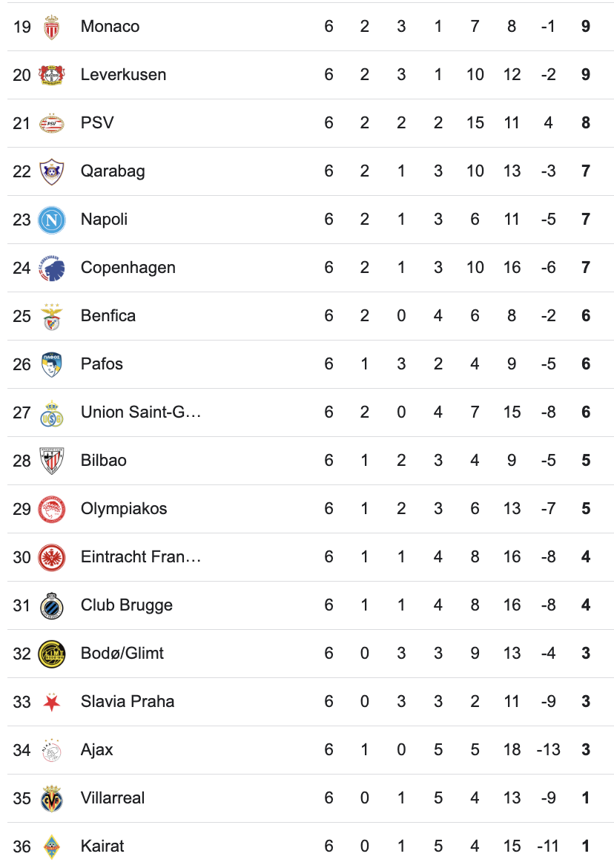Viewport: 614px width, 868px height.
Task: Click rank number 34 in standings
Action: (22, 750)
